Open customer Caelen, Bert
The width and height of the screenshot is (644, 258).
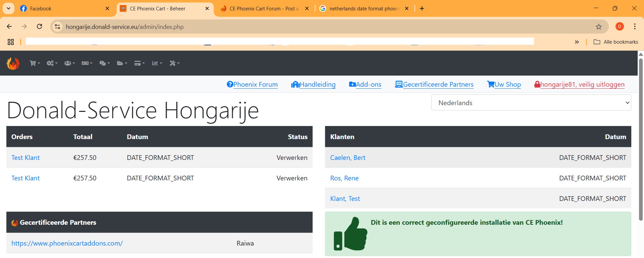coord(347,158)
